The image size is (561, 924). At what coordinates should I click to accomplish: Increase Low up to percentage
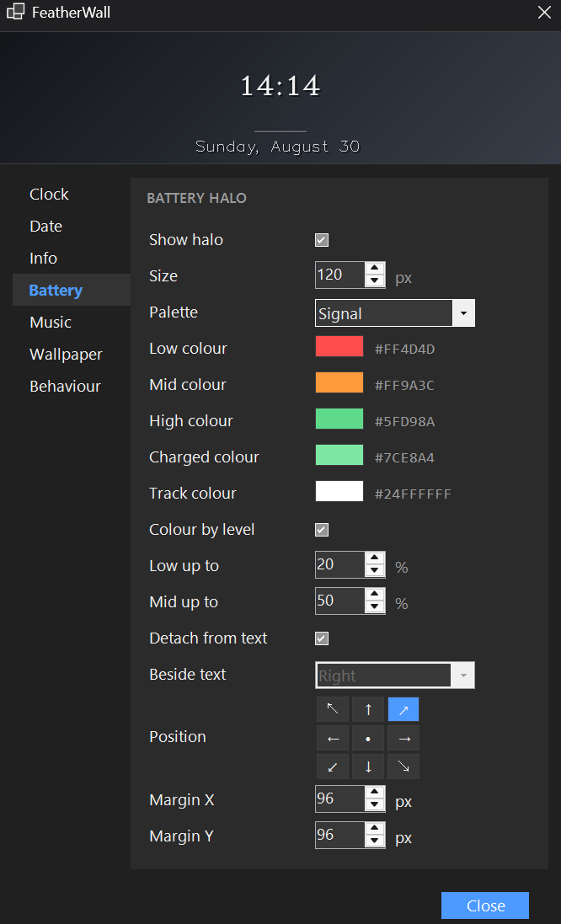[374, 558]
